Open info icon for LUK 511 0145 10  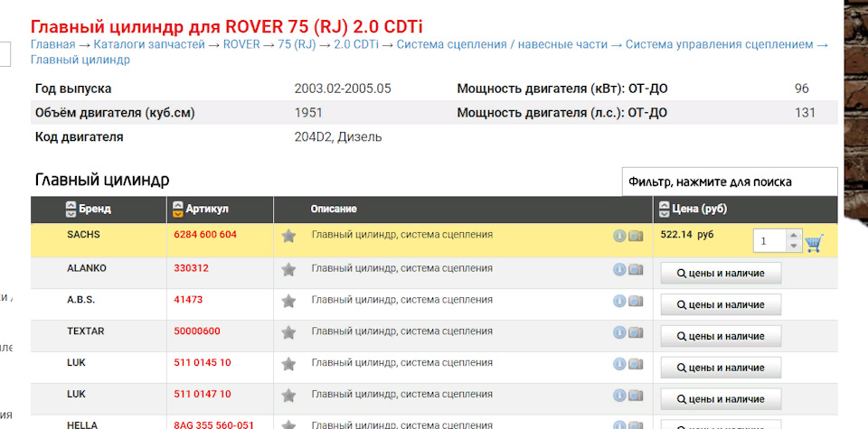pos(619,364)
